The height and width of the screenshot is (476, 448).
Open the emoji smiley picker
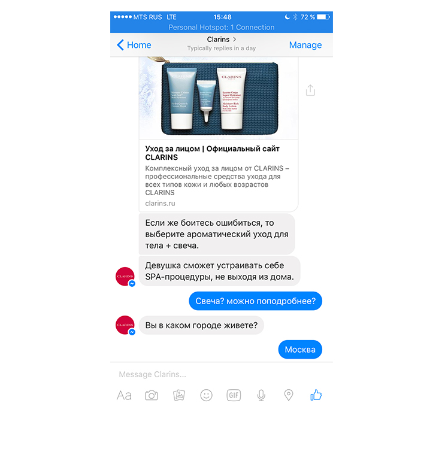click(x=206, y=395)
